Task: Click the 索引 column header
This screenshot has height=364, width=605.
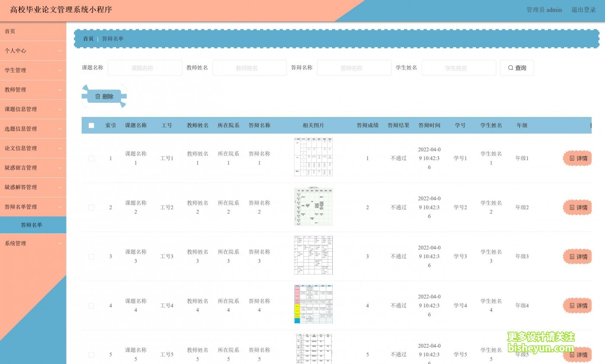Action: [x=111, y=125]
